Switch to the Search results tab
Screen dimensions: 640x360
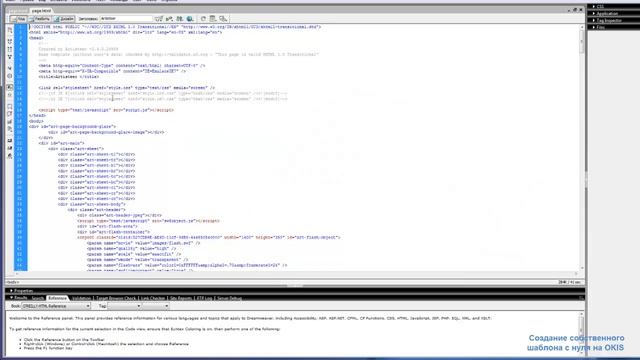(x=37, y=298)
